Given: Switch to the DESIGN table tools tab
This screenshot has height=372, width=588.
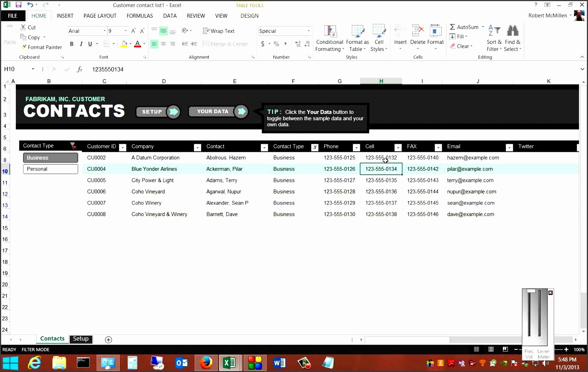Looking at the screenshot, I should pyautogui.click(x=249, y=16).
